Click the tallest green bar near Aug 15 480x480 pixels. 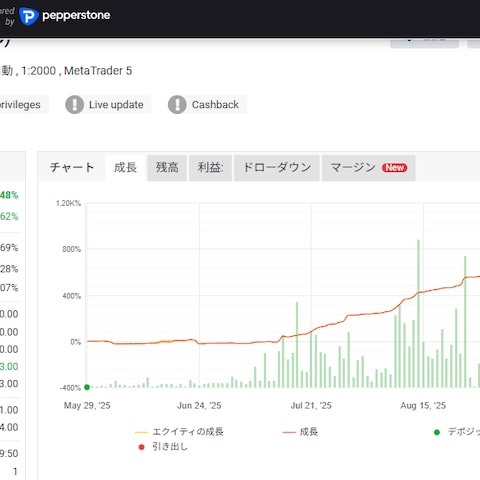[x=418, y=313]
